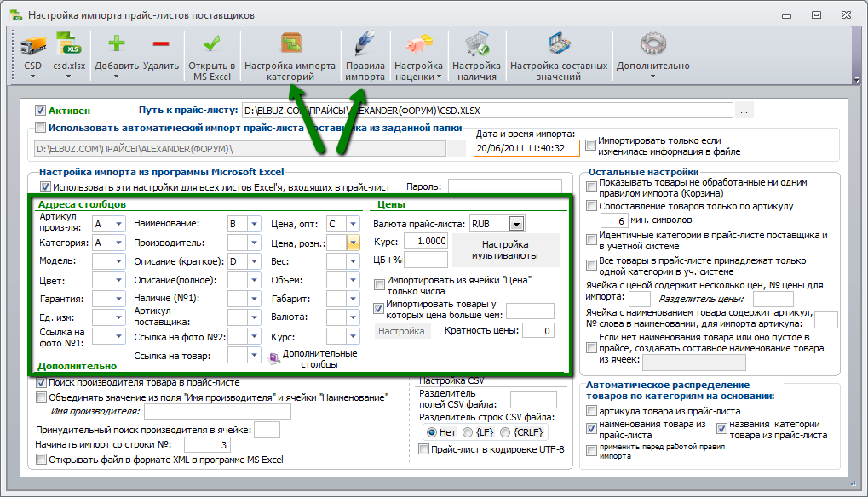The image size is (868, 497).
Task: Toggle названия категории товара из прайс-листа
Action: click(x=721, y=428)
